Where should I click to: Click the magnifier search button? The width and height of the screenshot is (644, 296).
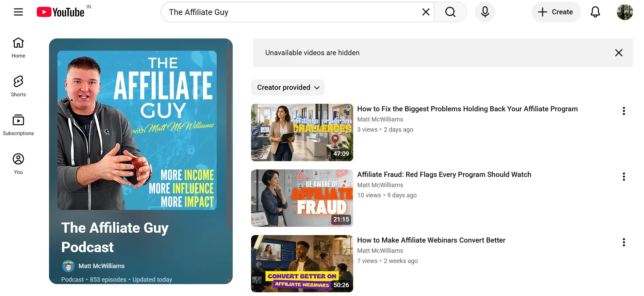pos(450,12)
